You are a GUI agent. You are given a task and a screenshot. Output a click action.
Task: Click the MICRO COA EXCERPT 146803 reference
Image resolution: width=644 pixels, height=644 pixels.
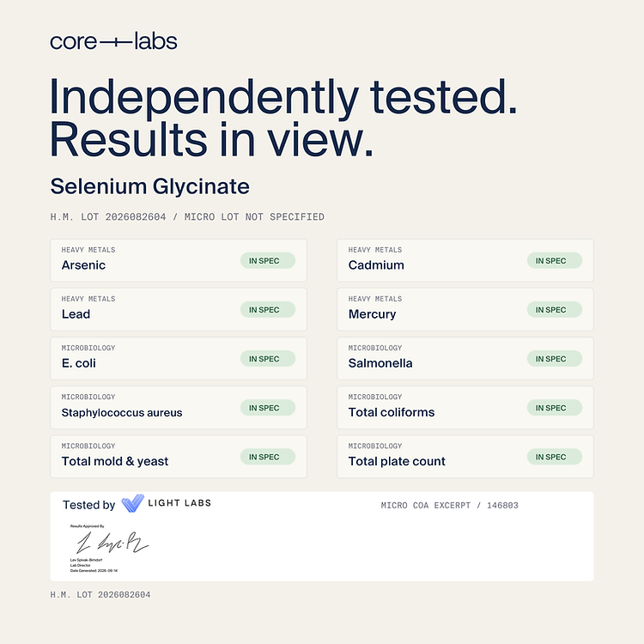coord(449,505)
